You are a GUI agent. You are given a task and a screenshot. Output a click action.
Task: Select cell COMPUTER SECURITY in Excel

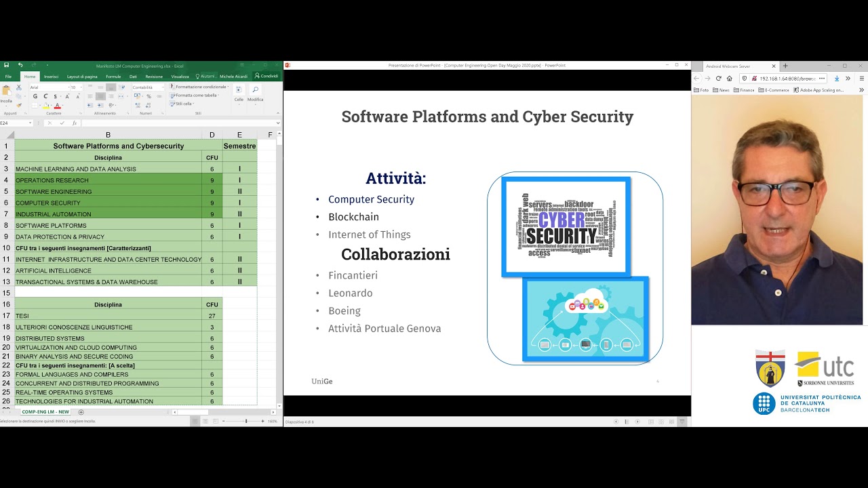point(108,203)
